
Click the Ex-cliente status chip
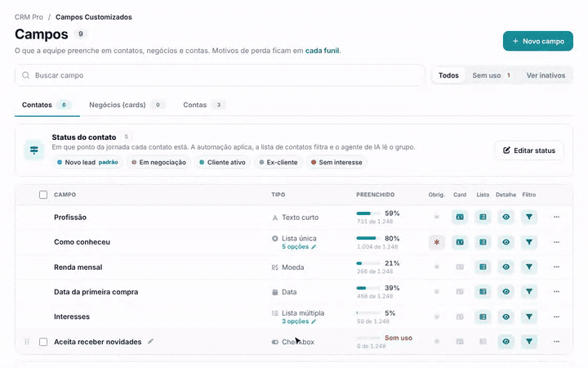pos(278,162)
